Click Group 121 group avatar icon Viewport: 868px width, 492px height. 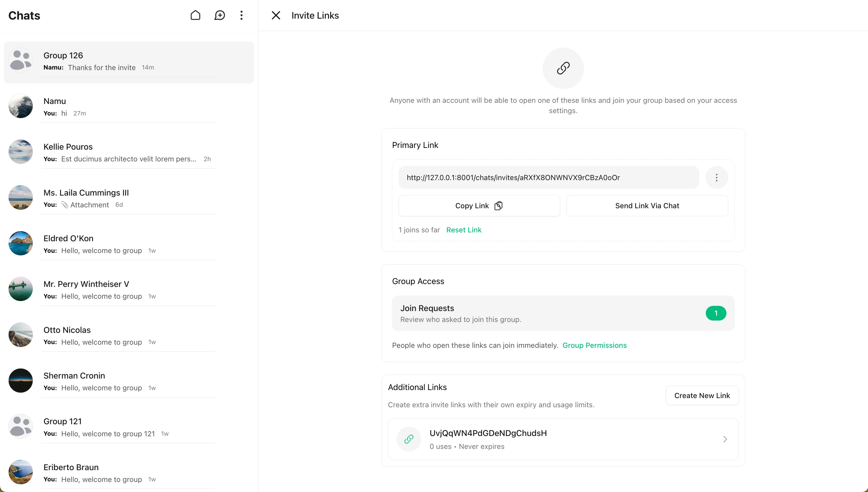point(21,426)
